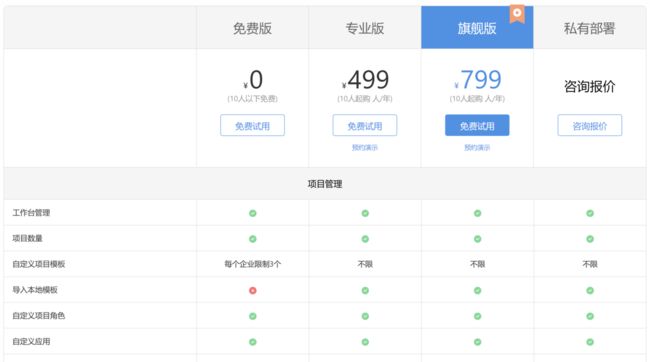Click 不限 in the 私有部署 column
Image resolution: width=650 pixels, height=362 pixels.
(590, 264)
